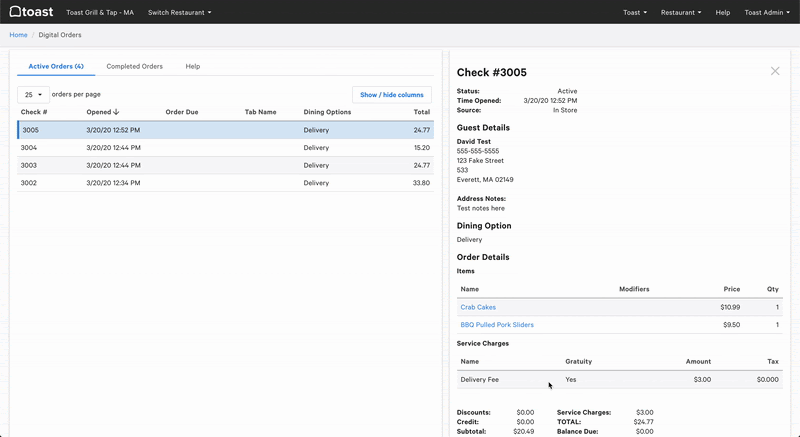Click the Tab Name column header
Screen dimensions: 800x437
tap(260, 112)
